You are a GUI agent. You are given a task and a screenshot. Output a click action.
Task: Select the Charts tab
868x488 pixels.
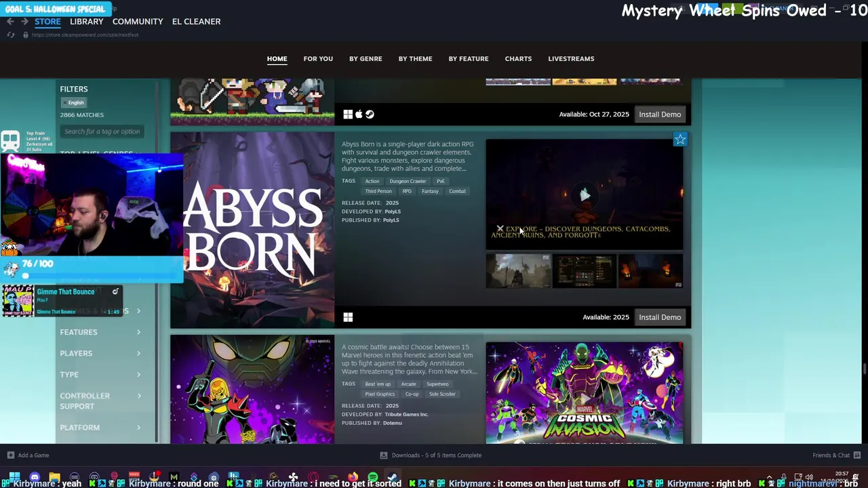coord(518,59)
